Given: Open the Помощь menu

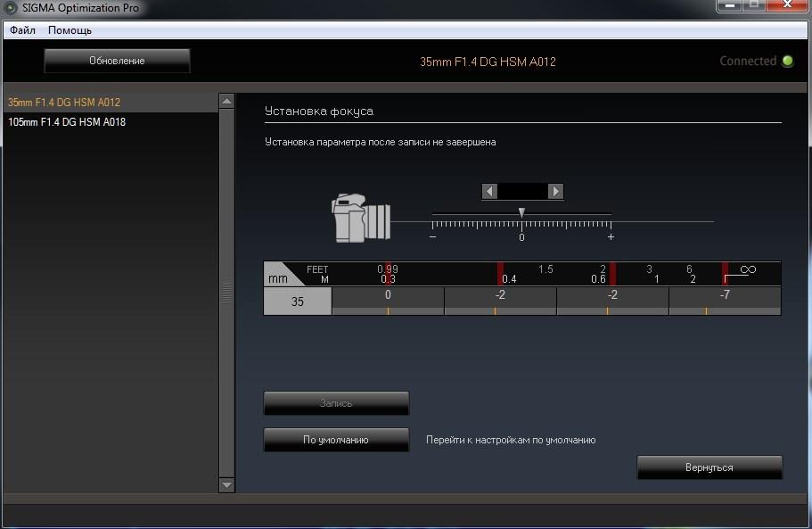Looking at the screenshot, I should click(x=70, y=30).
